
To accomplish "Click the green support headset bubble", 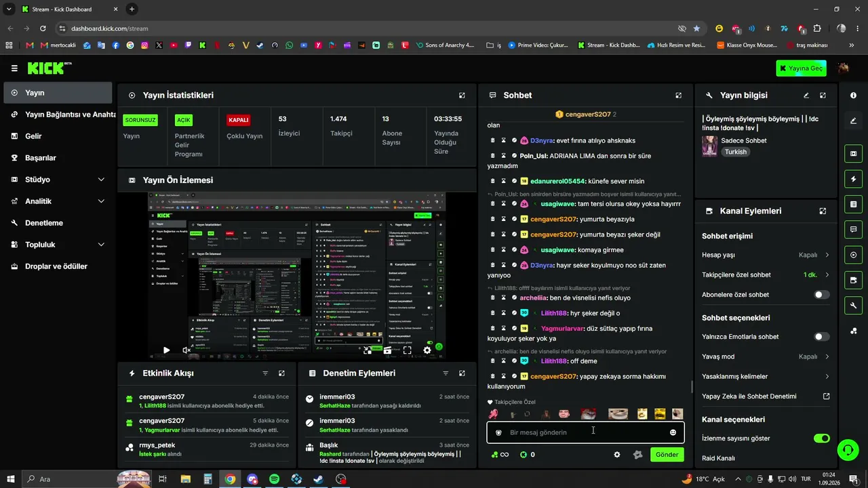I will coord(846,449).
